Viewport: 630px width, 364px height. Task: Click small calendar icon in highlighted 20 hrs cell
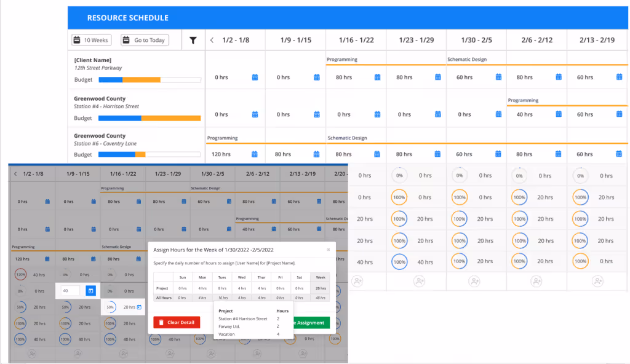[139, 307]
